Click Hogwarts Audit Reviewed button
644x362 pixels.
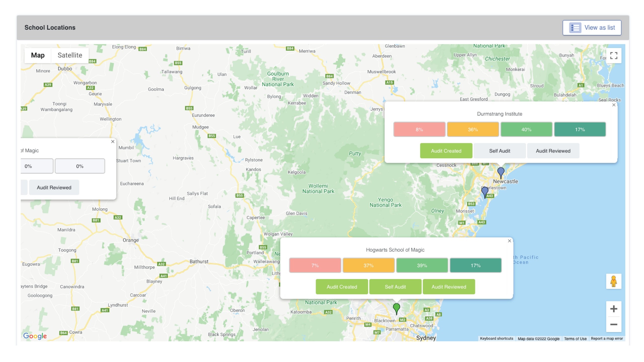(449, 287)
